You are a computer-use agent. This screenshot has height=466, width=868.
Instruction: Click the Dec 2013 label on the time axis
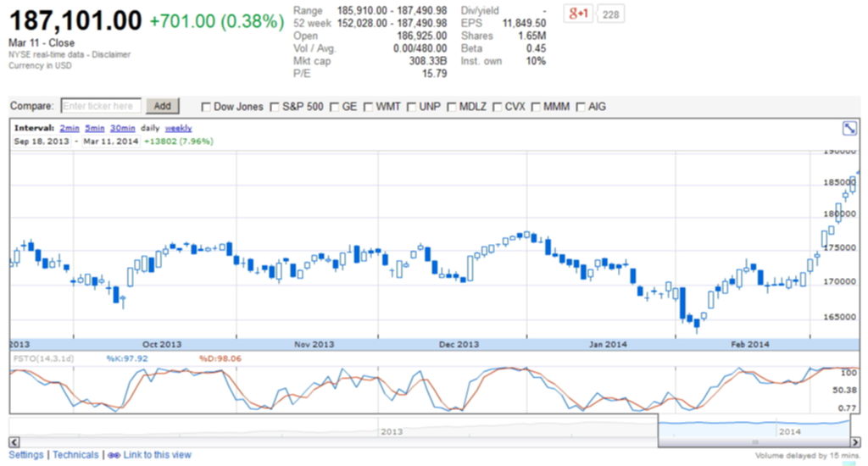459,344
